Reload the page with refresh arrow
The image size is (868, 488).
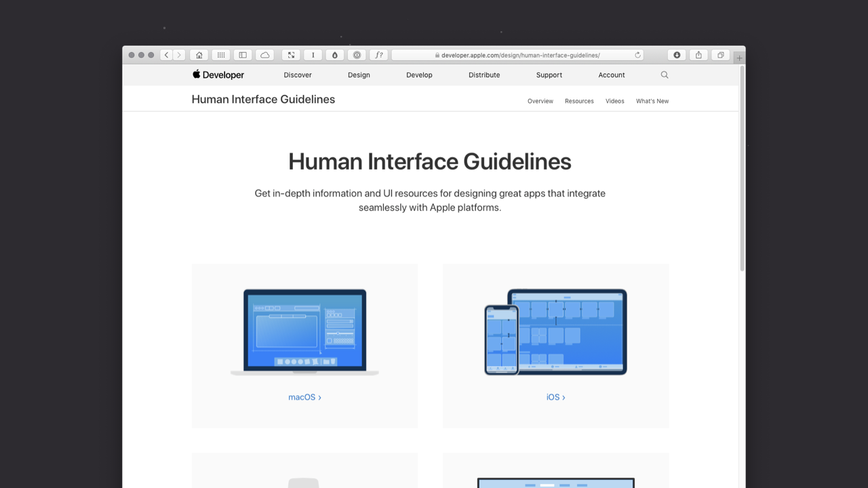coord(637,55)
